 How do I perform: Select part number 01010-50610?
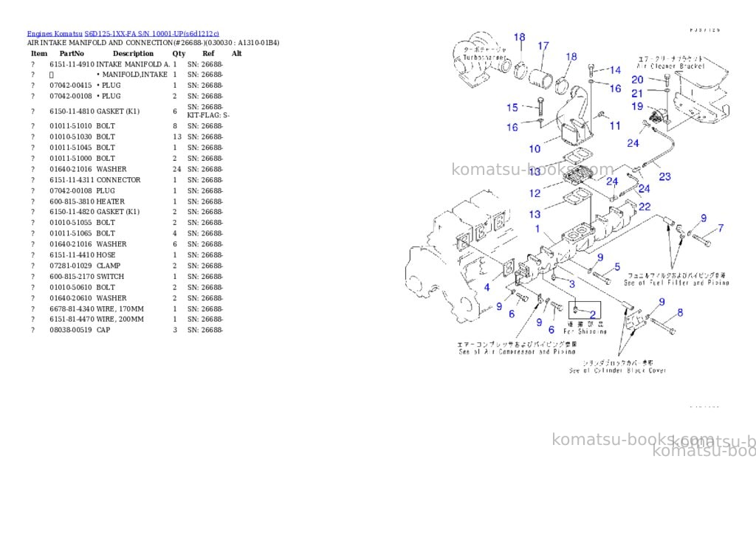click(70, 287)
